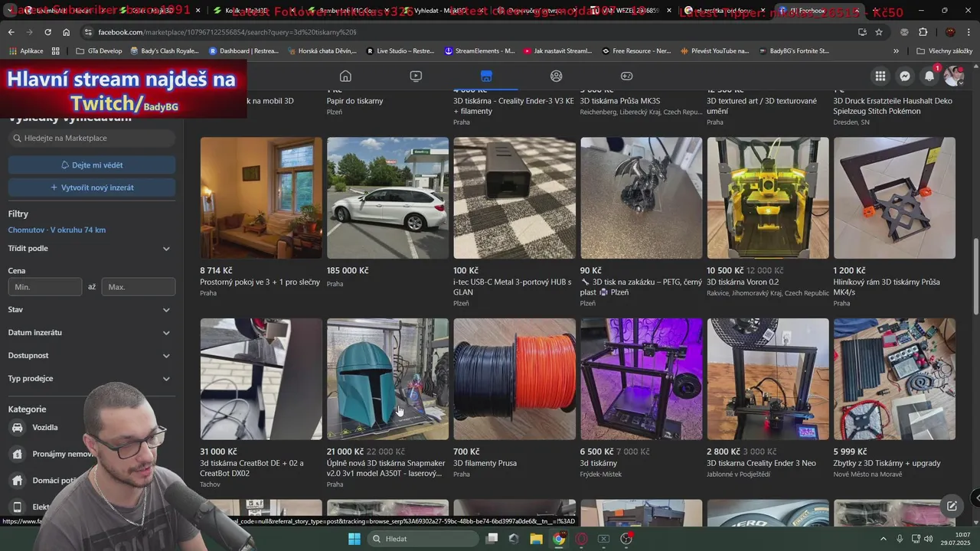Click the page vertical scrollbar
The height and width of the screenshot is (551, 980).
[975, 275]
